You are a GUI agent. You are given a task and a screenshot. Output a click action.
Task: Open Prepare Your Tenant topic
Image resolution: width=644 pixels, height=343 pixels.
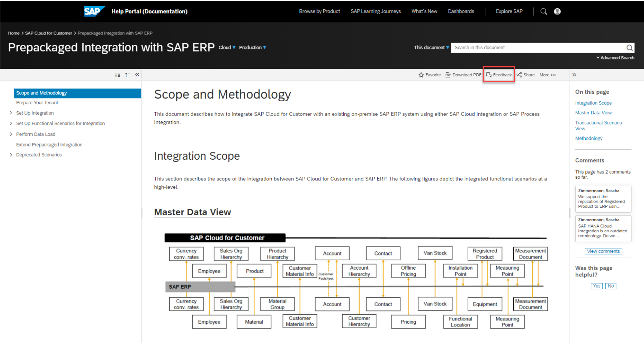37,103
